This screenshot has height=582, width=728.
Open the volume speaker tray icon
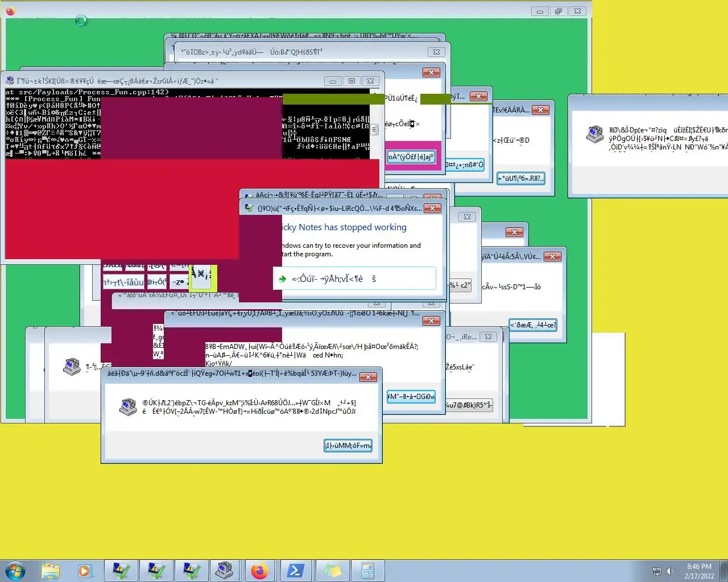[671, 571]
